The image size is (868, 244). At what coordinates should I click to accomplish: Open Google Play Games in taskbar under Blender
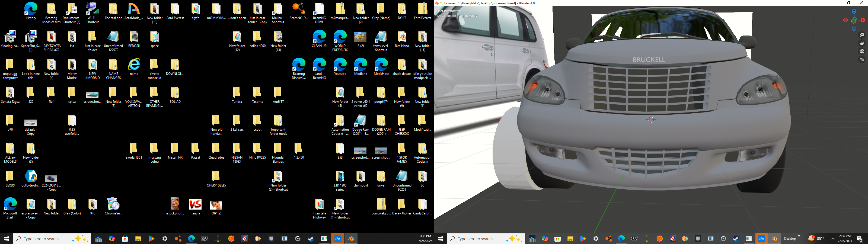tap(583, 239)
